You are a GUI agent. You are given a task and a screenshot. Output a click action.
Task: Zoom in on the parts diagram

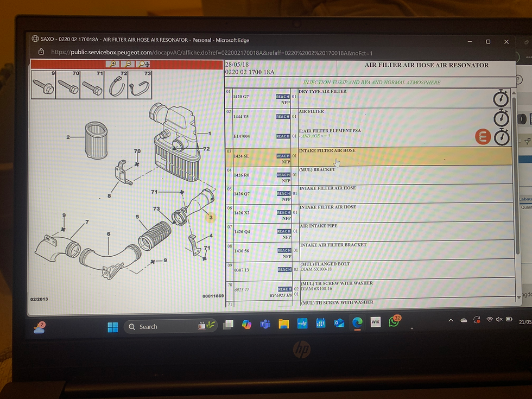(112, 64)
